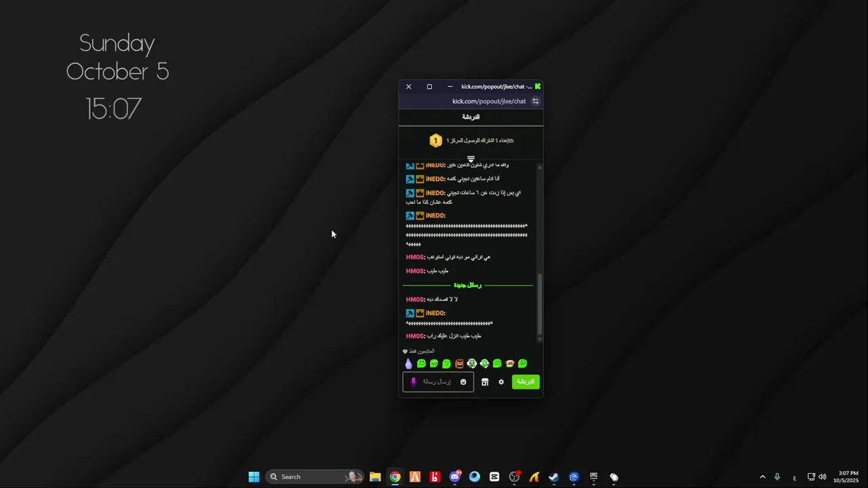This screenshot has height=488, width=868.
Task: Click the الدردشة chat header tab
Action: (x=471, y=117)
